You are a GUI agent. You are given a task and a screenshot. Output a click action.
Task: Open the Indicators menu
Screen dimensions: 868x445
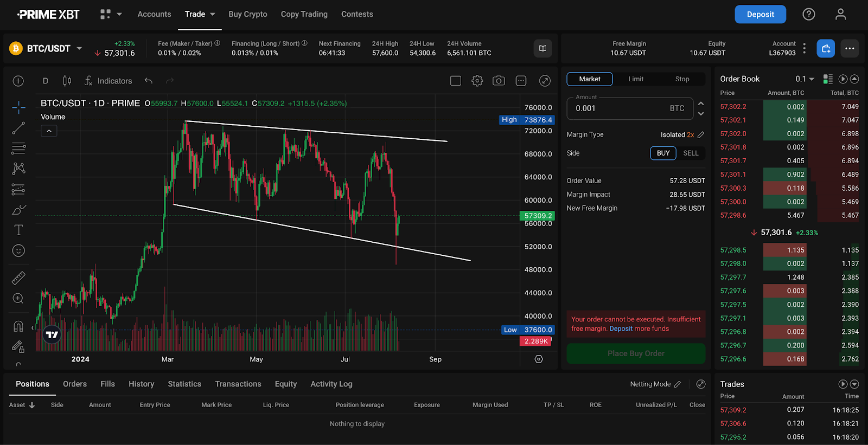pyautogui.click(x=108, y=81)
